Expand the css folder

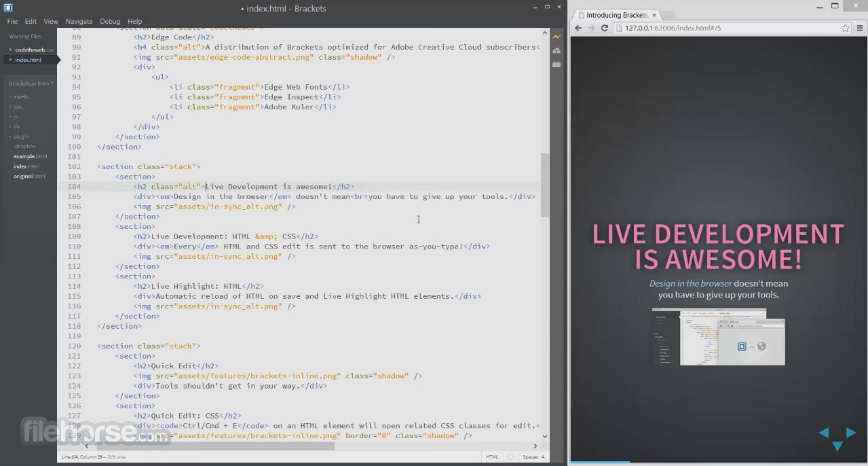click(17, 107)
